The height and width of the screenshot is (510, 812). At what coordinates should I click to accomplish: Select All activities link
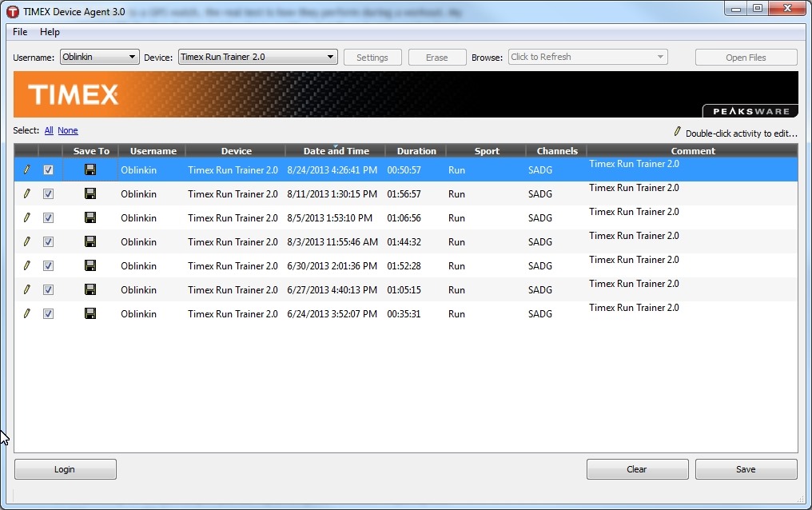(49, 130)
